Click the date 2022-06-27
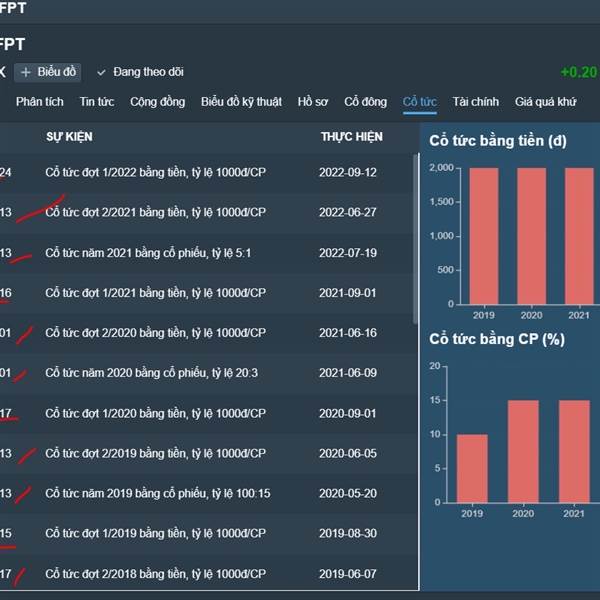This screenshot has width=600, height=600. (x=348, y=212)
